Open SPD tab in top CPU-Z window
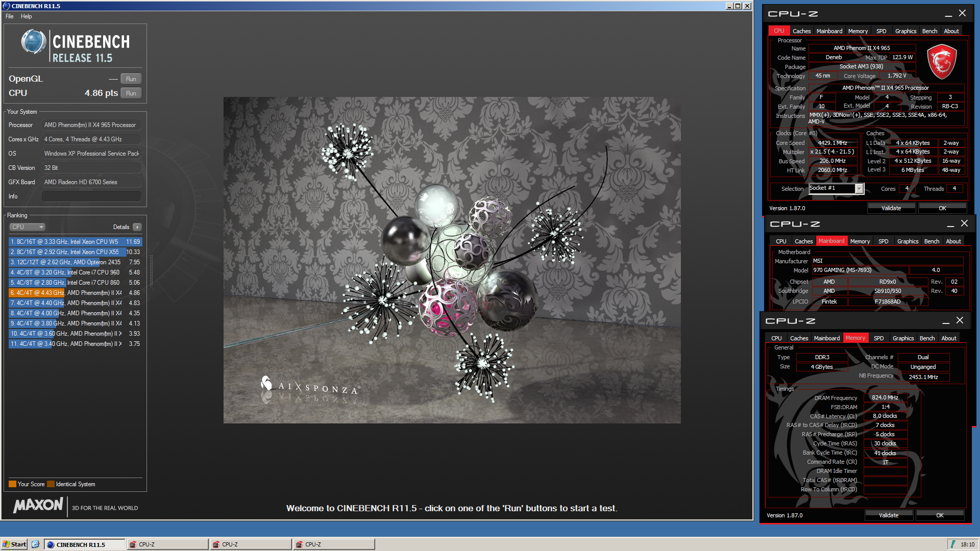 tap(881, 31)
